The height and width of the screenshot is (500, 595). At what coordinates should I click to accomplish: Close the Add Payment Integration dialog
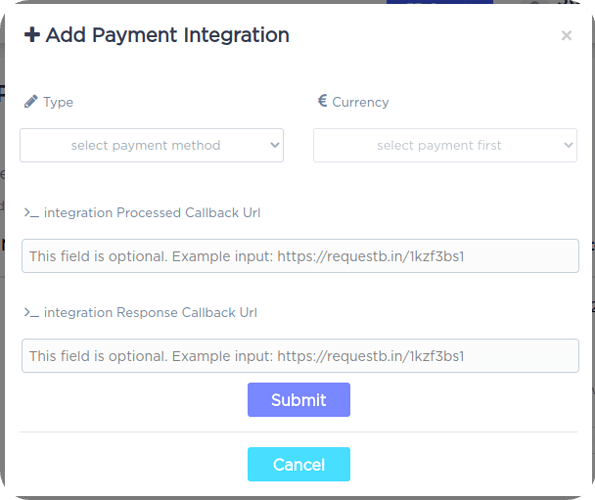point(567,35)
